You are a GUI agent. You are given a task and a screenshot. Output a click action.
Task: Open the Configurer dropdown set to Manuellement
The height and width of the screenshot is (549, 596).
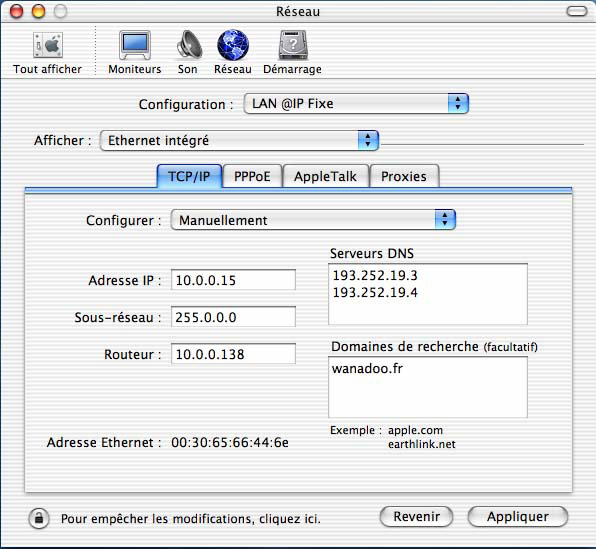pyautogui.click(x=313, y=220)
